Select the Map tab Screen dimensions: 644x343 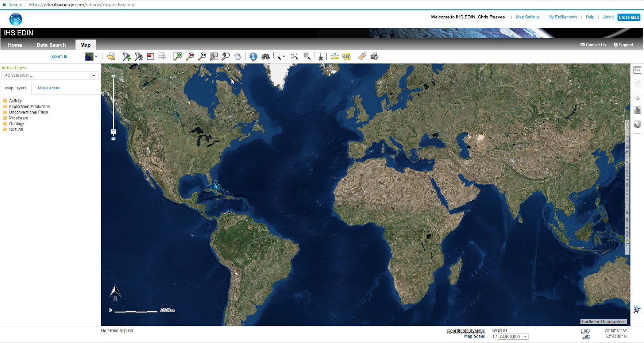click(x=85, y=45)
